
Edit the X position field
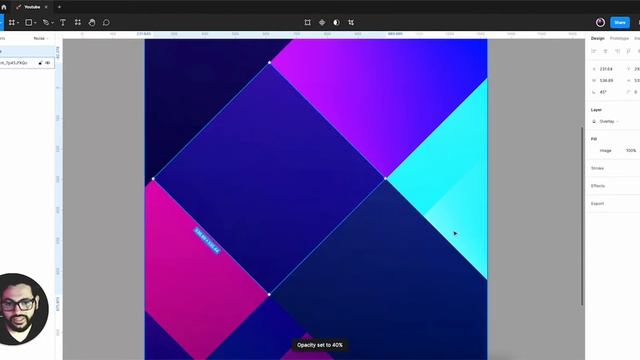pos(606,69)
